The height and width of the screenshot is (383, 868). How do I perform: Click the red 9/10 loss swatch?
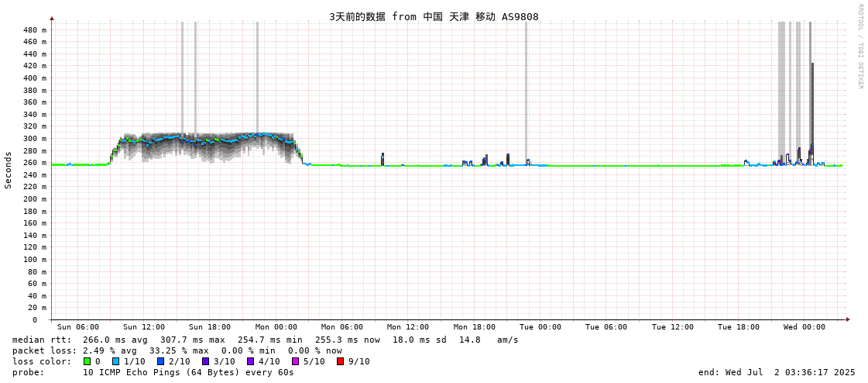(x=341, y=361)
